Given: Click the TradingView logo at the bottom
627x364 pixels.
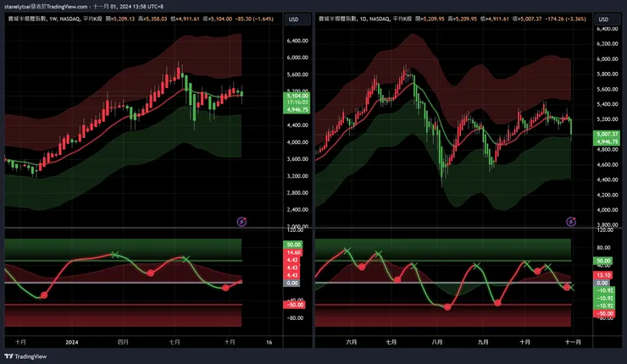Looking at the screenshot, I should pyautogui.click(x=25, y=356).
